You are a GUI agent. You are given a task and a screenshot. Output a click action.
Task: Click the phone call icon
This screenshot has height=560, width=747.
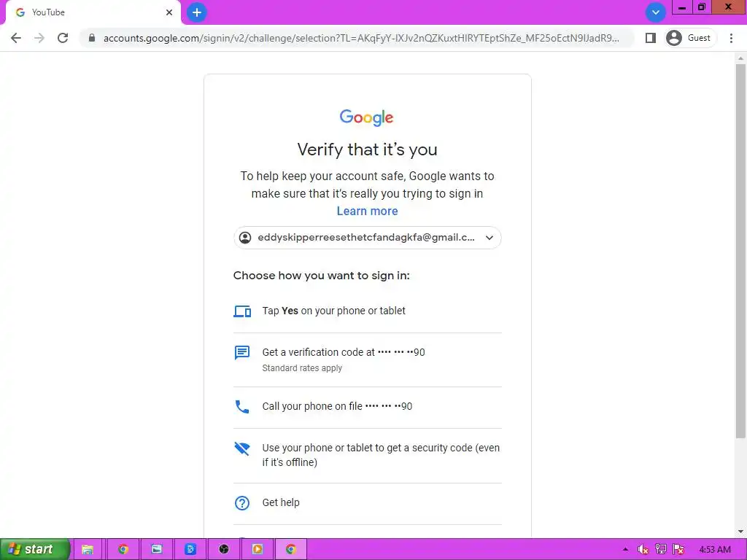pyautogui.click(x=242, y=407)
